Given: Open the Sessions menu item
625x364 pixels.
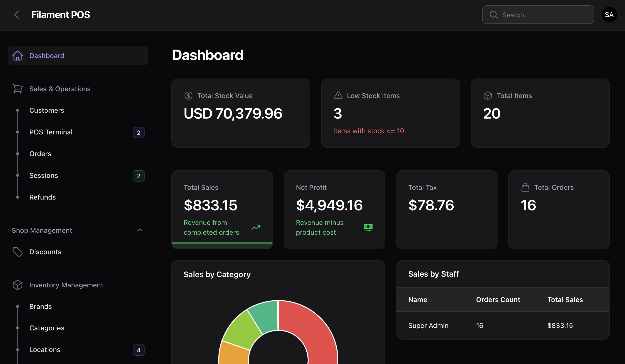Looking at the screenshot, I should (44, 175).
